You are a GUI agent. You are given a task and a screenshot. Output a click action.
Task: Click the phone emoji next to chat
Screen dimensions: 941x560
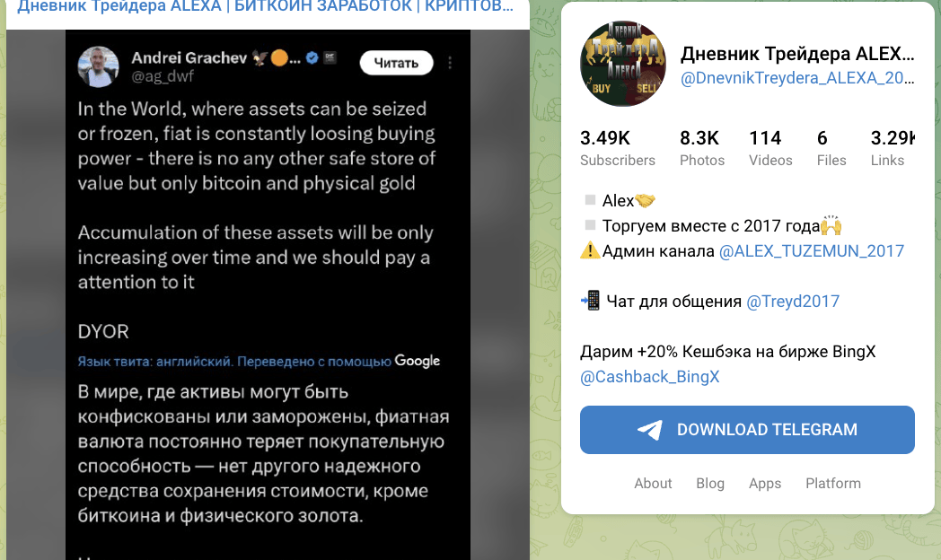[x=591, y=301]
